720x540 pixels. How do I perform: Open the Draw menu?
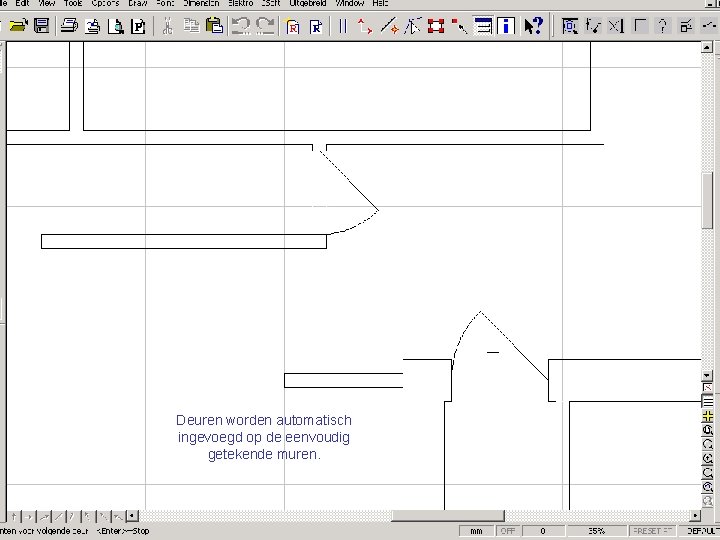[x=137, y=3]
